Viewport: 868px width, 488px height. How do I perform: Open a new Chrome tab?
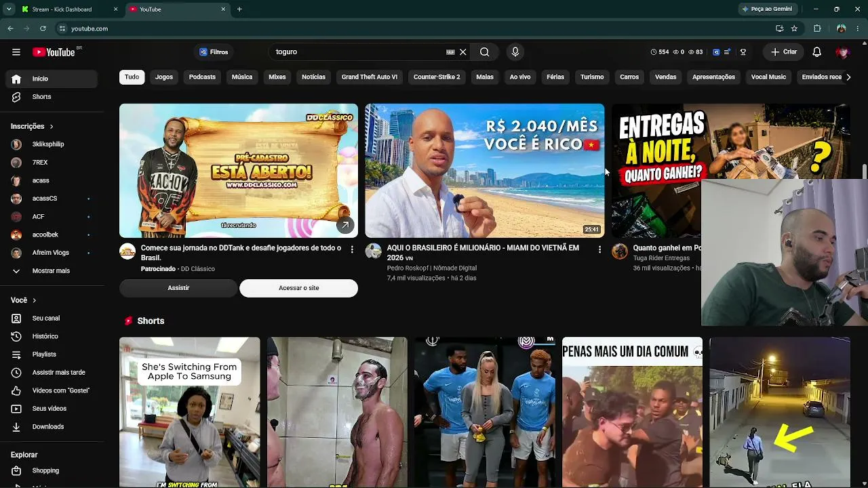click(239, 9)
